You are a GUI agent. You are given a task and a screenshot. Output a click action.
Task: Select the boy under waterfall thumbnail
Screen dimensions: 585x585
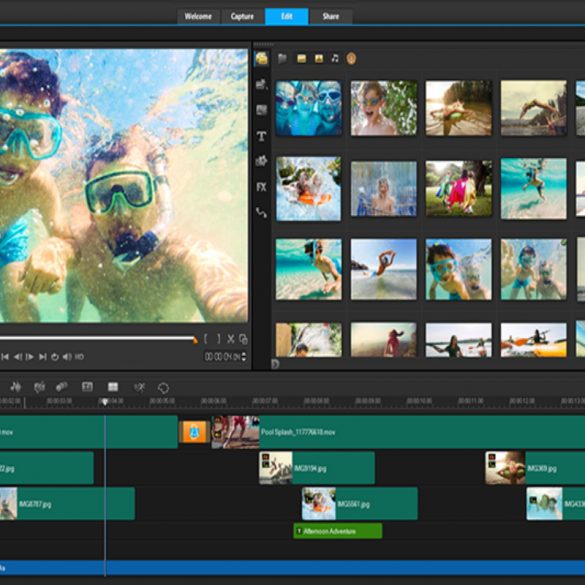pos(384,188)
